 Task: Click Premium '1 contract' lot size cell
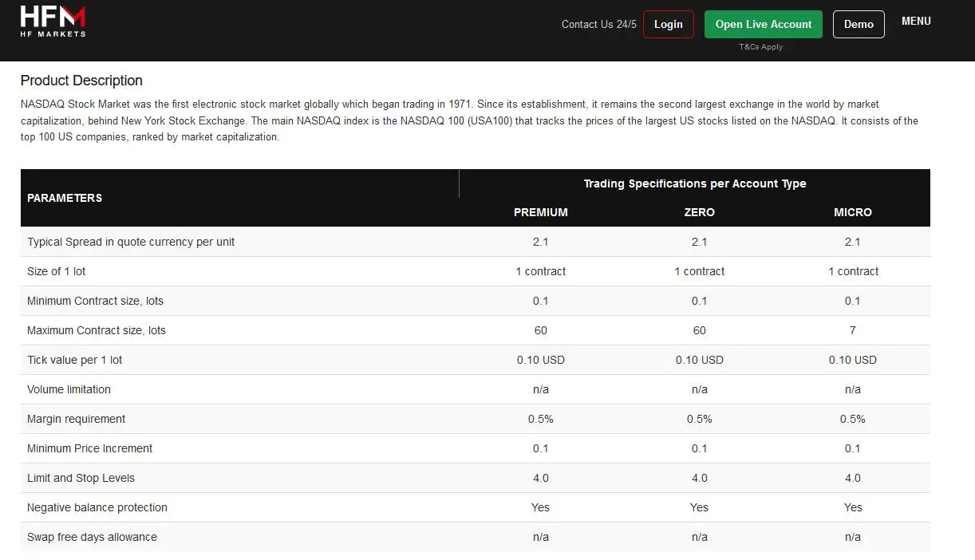(x=541, y=271)
